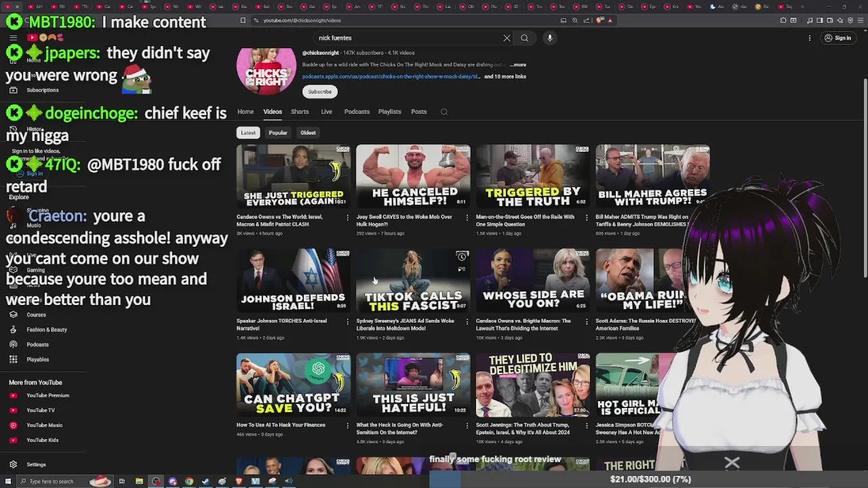
Task: Start voice search with microphone icon
Action: pyautogui.click(x=550, y=38)
